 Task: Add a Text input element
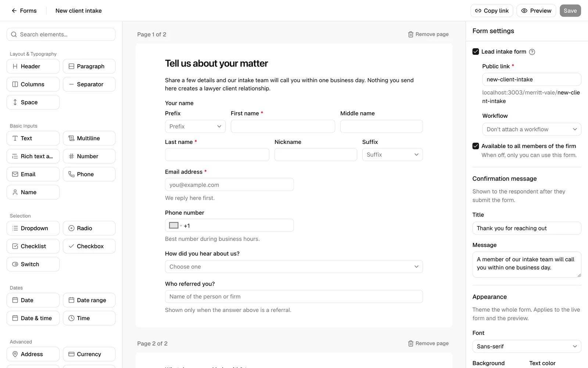tap(33, 138)
